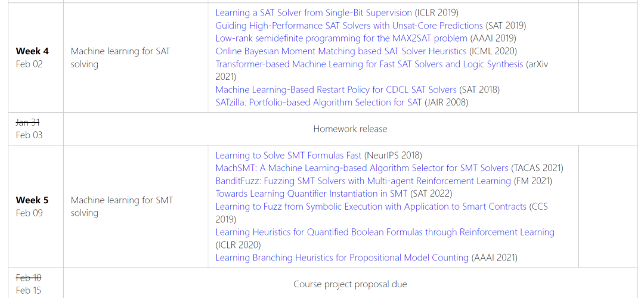Screen dimensions: 644x298
Task: Click the Machine learning for SAT solving topic
Action: tap(120, 57)
